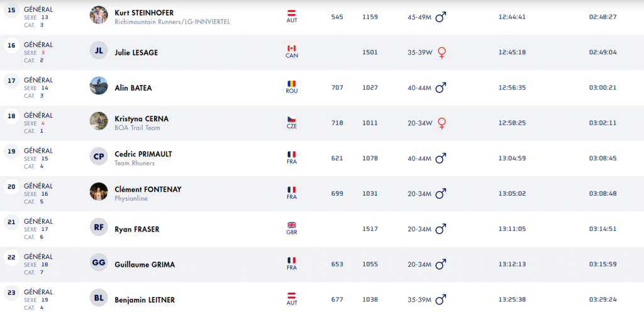
Task: Click Kurt Steinhofer's profile photo
Action: (99, 15)
